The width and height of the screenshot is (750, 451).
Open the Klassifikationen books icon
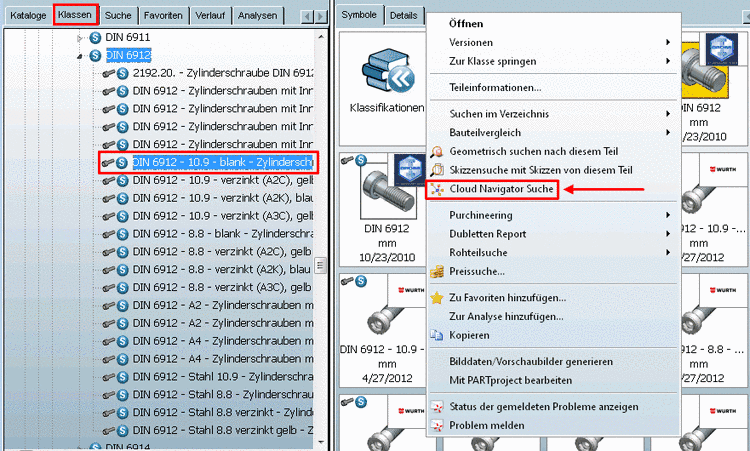point(387,71)
